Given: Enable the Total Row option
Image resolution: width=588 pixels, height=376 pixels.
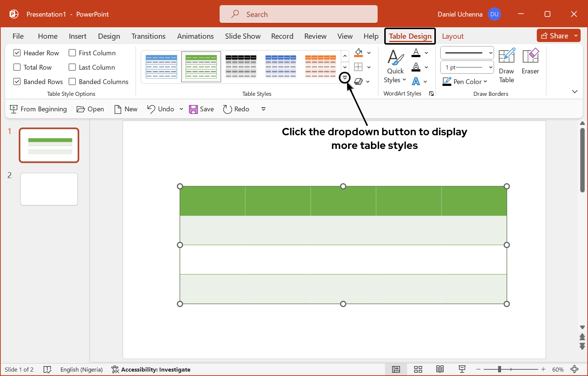Looking at the screenshot, I should [x=17, y=67].
